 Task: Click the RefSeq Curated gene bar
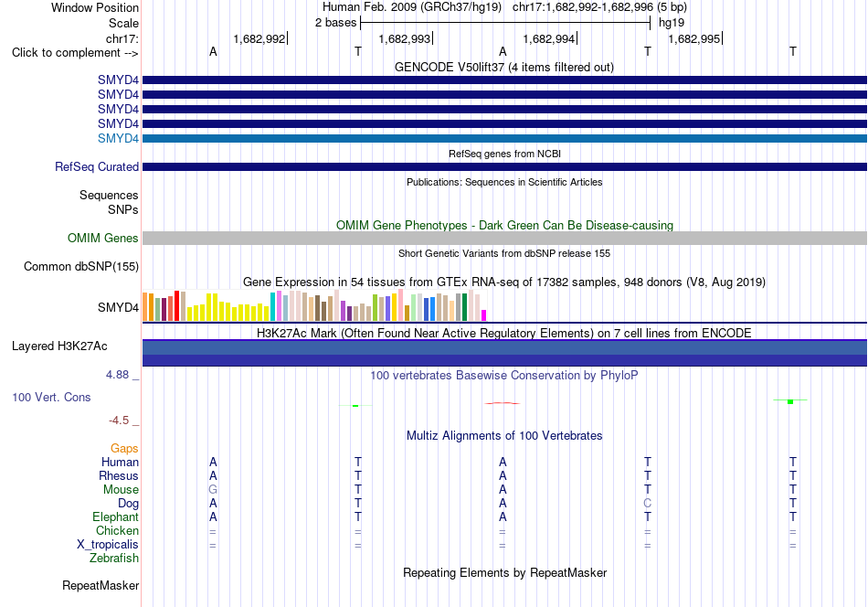click(x=504, y=166)
